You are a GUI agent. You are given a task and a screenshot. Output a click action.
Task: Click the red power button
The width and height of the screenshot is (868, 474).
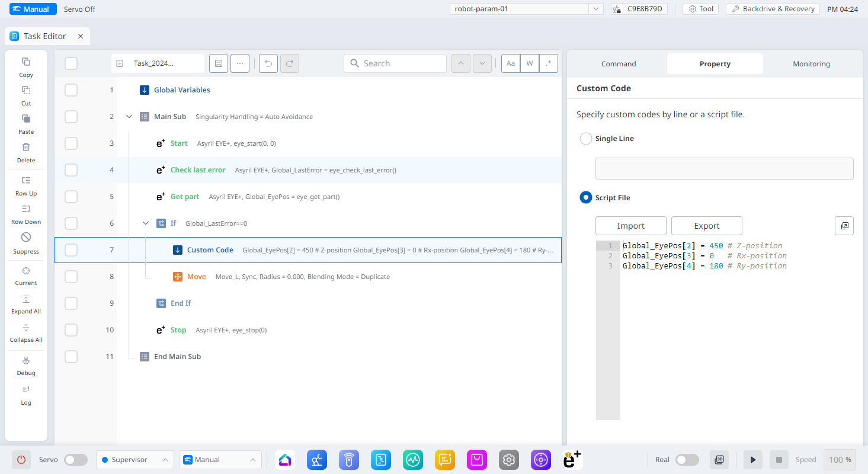click(21, 460)
